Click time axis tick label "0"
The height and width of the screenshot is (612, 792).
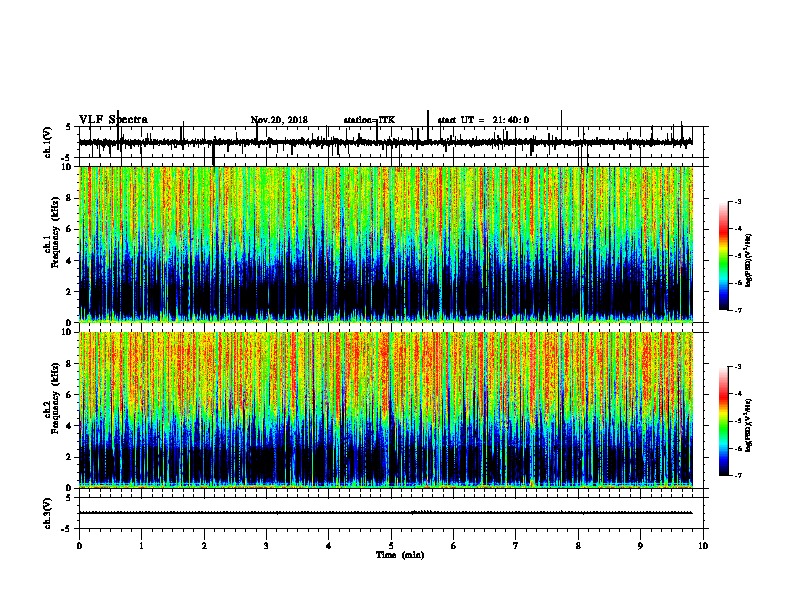pyautogui.click(x=79, y=545)
